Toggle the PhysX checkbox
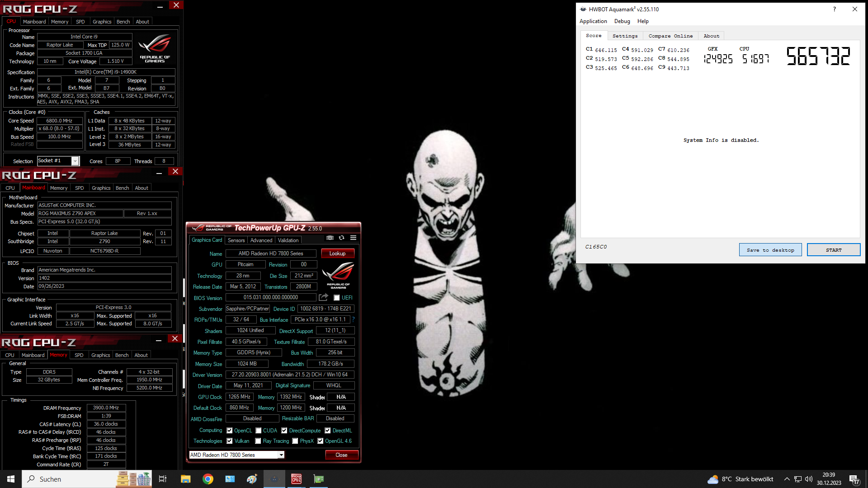Viewport: 868px width, 488px height. [x=295, y=441]
